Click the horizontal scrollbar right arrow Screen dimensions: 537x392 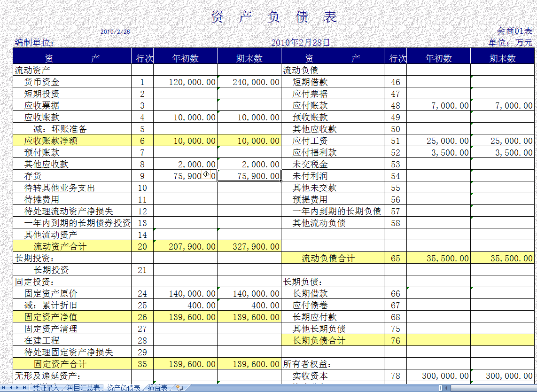[x=534, y=389]
